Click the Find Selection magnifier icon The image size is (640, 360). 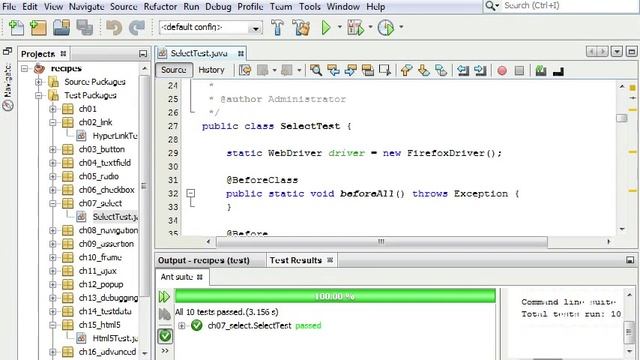316,71
